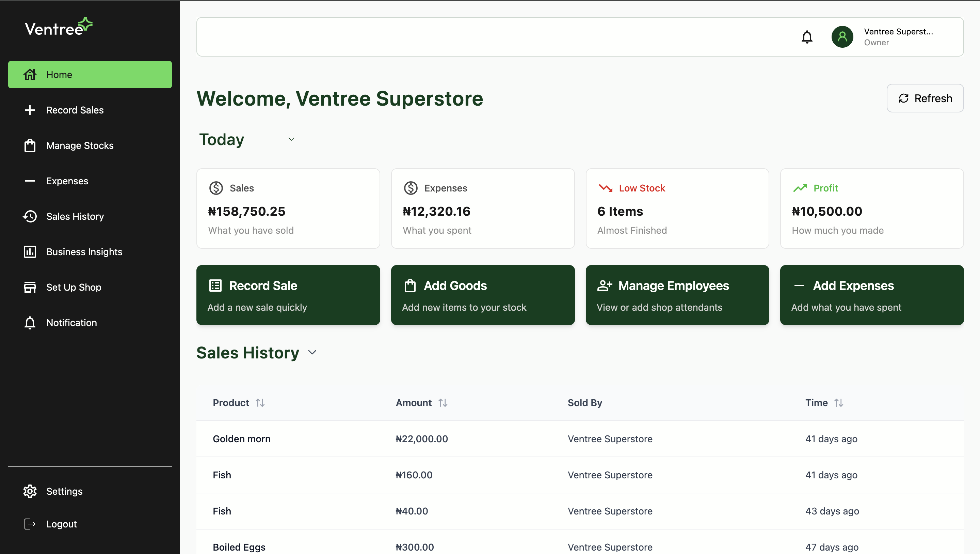Toggle sorting on the Amount column
Image resolution: width=980 pixels, height=554 pixels.
[x=443, y=402]
